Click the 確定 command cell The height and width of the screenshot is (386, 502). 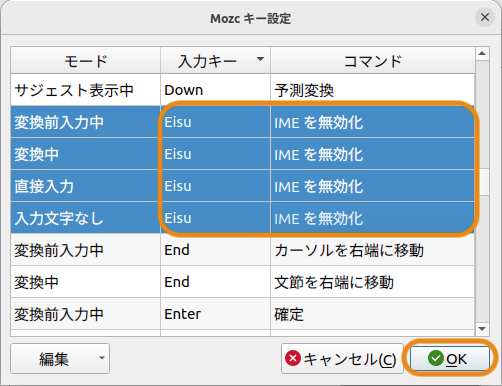[373, 314]
